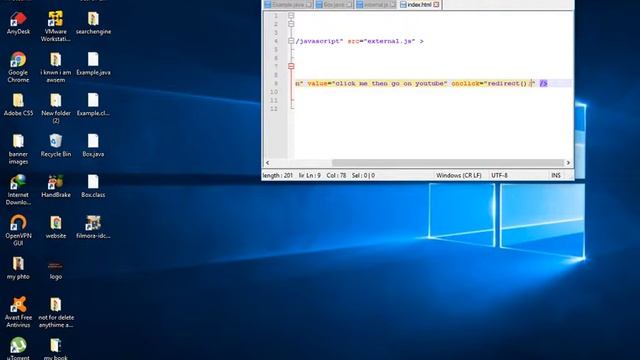Open the OpenVPN GUI shortcut

[18, 231]
